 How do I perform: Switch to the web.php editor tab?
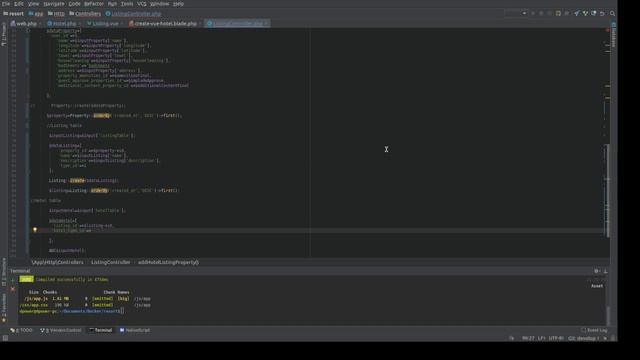pyautogui.click(x=24, y=24)
